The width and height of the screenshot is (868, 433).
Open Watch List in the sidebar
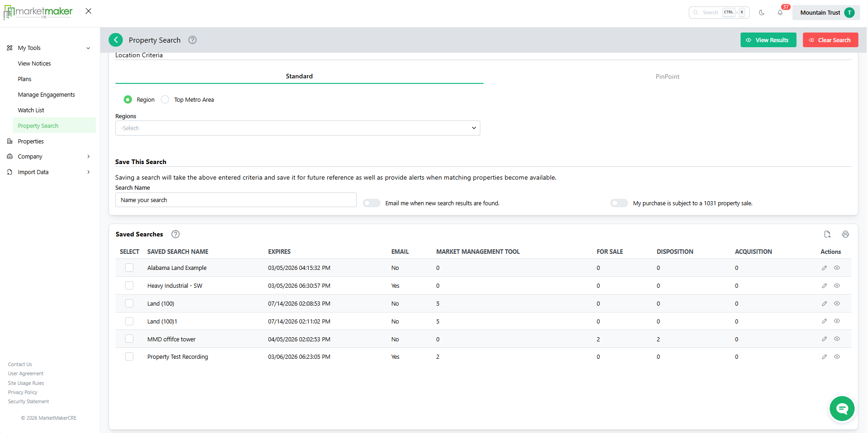tap(31, 110)
